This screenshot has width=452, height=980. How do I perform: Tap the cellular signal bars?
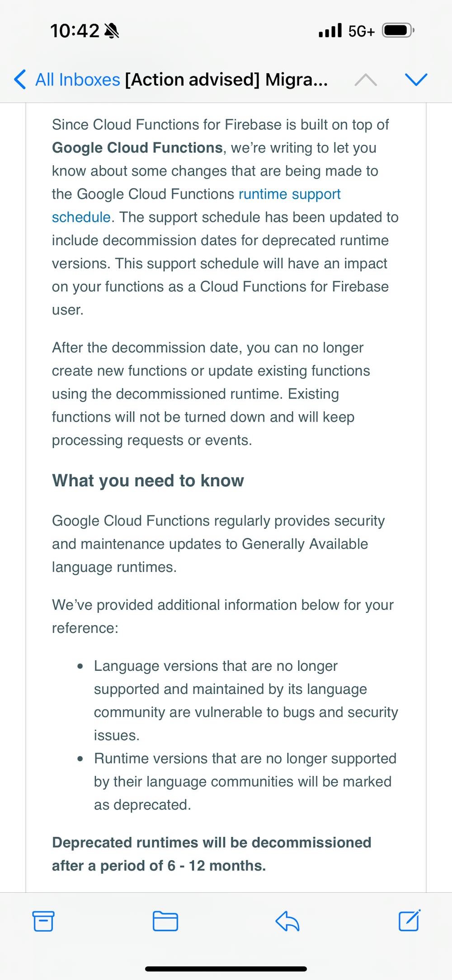click(330, 31)
